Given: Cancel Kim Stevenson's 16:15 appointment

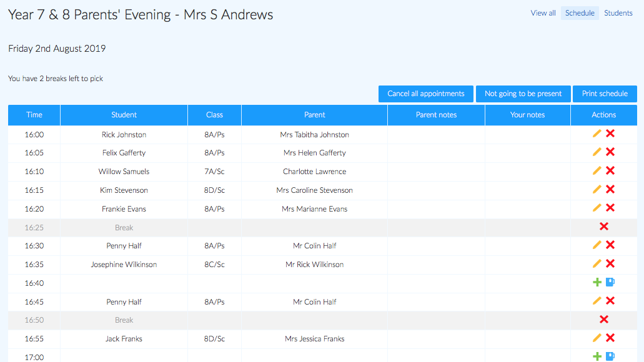Looking at the screenshot, I should [610, 189].
